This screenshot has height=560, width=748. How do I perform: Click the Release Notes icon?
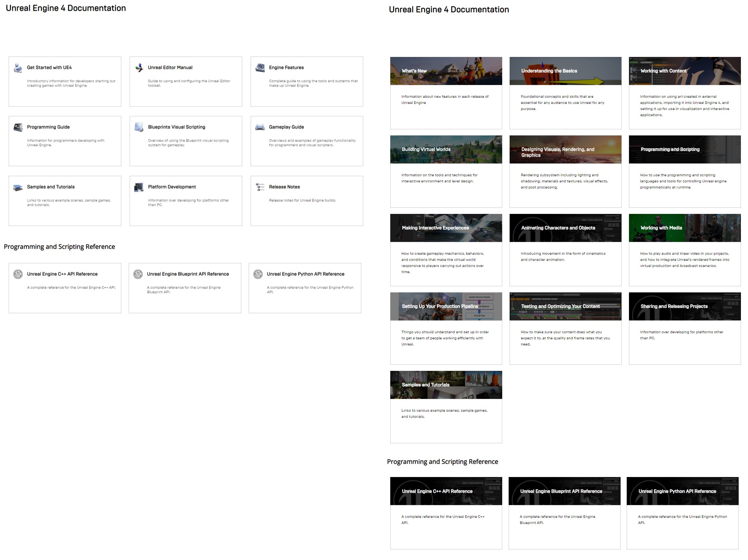(260, 187)
